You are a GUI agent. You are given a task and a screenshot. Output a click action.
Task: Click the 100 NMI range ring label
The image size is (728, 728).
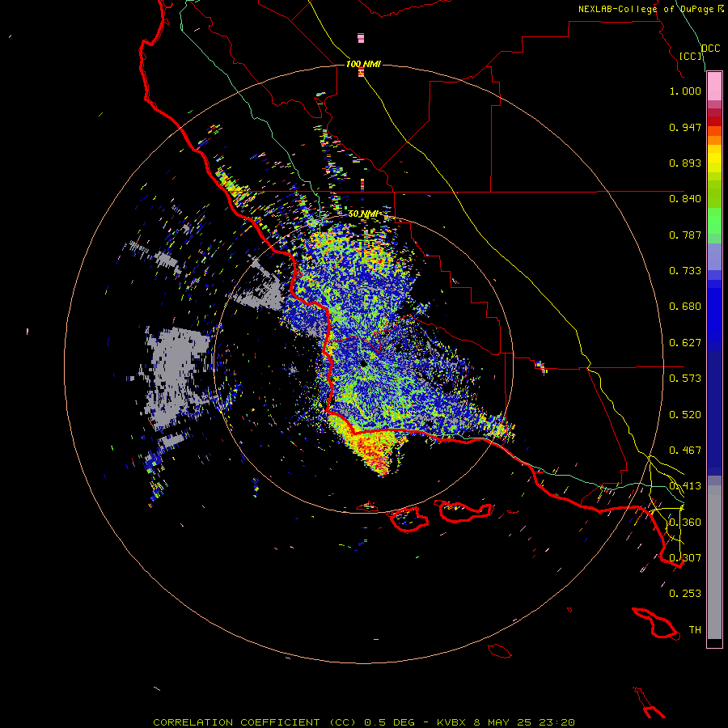pos(363,64)
